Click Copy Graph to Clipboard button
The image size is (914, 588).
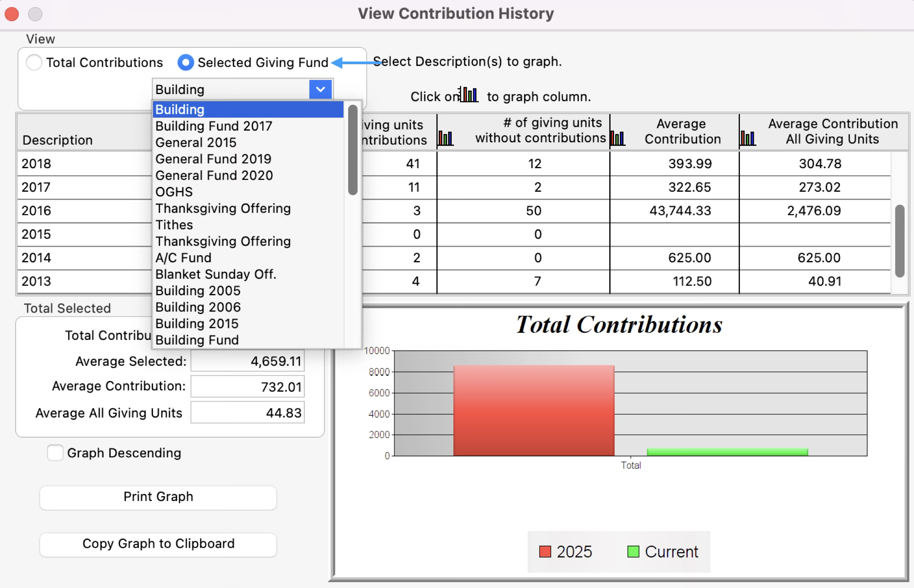point(158,544)
